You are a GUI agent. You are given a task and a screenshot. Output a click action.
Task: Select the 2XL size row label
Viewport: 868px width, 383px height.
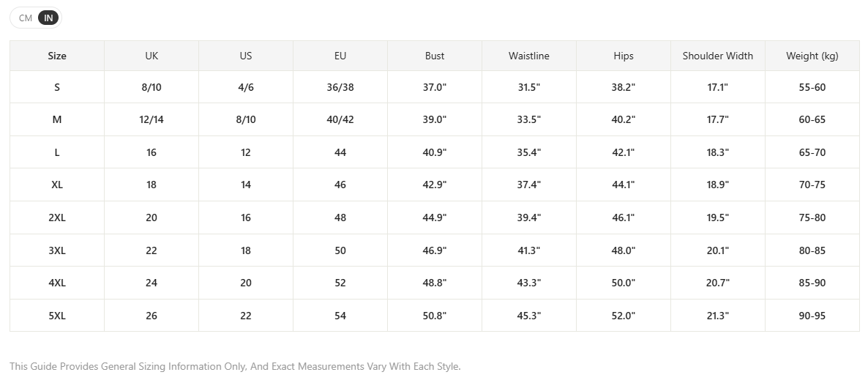(57, 217)
